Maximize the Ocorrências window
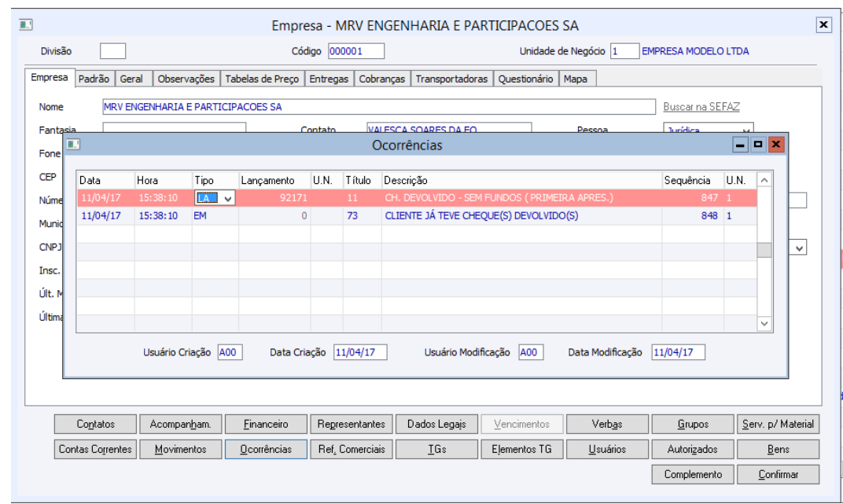Screen dimensions: 843x504 tap(758, 145)
